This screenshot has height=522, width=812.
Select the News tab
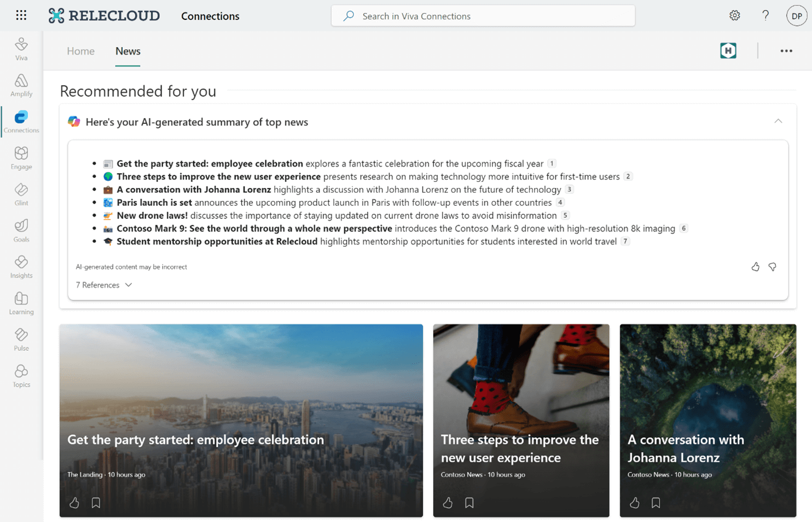click(x=127, y=51)
